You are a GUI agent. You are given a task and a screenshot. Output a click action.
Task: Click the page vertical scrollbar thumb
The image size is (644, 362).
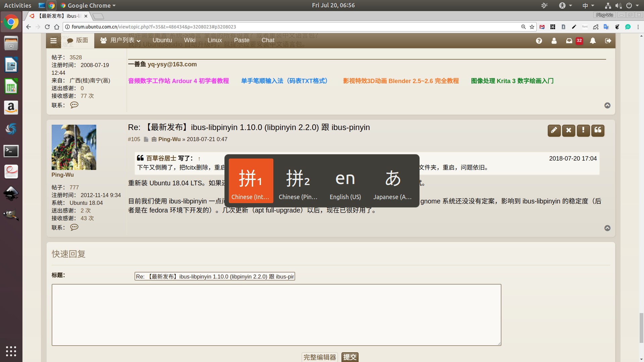pyautogui.click(x=641, y=328)
